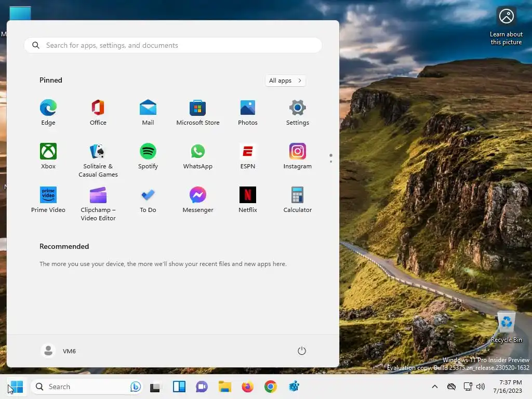Viewport: 532px width, 399px height.
Task: Click Learn about this picture icon
Action: (506, 26)
